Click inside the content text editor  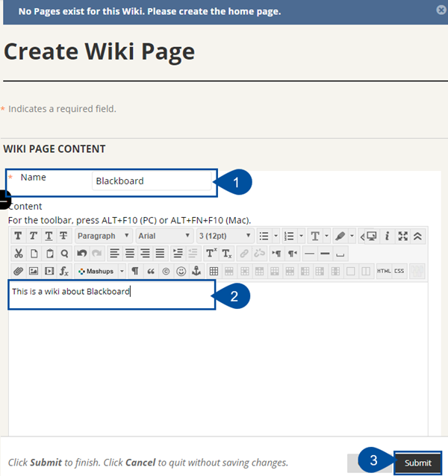point(218,358)
